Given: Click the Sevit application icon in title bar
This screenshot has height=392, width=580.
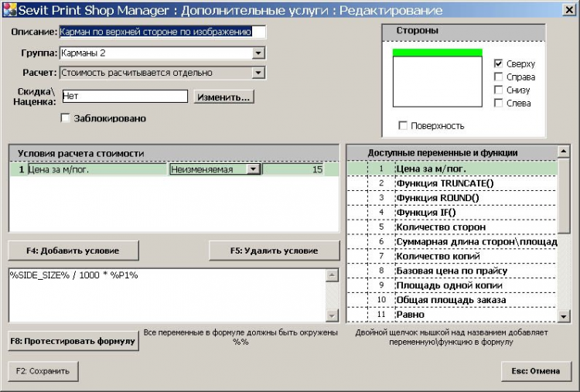Looking at the screenshot, I should (9, 10).
